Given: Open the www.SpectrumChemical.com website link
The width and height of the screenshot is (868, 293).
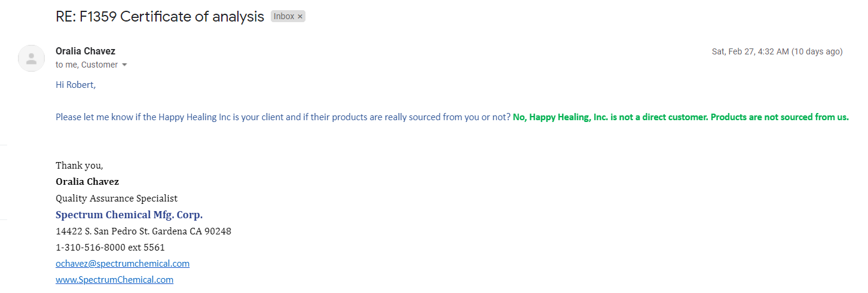Looking at the screenshot, I should [115, 279].
